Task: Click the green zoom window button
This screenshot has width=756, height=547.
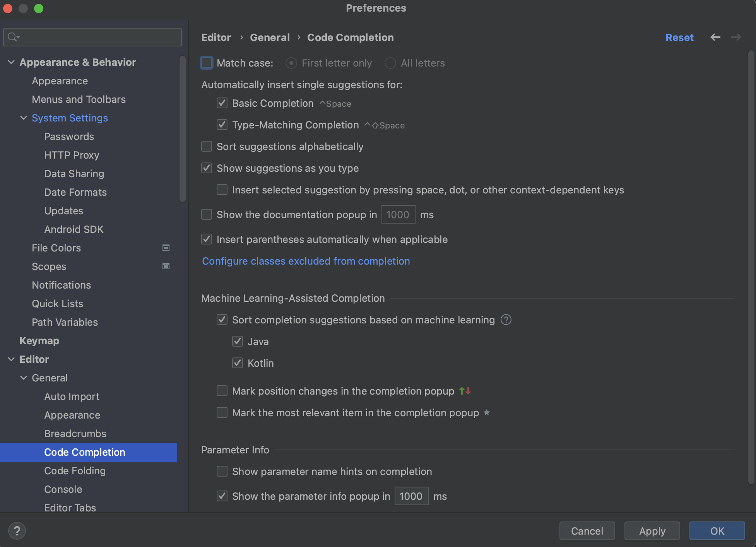Action: (39, 8)
